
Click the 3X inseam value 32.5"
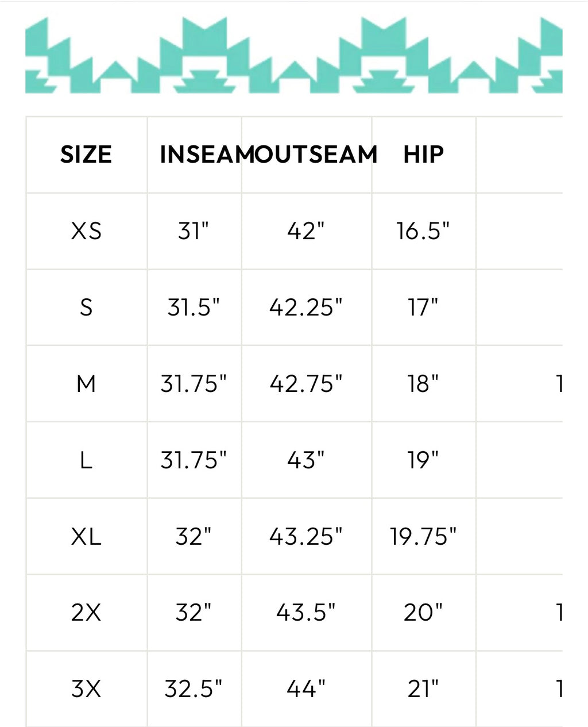pyautogui.click(x=194, y=688)
